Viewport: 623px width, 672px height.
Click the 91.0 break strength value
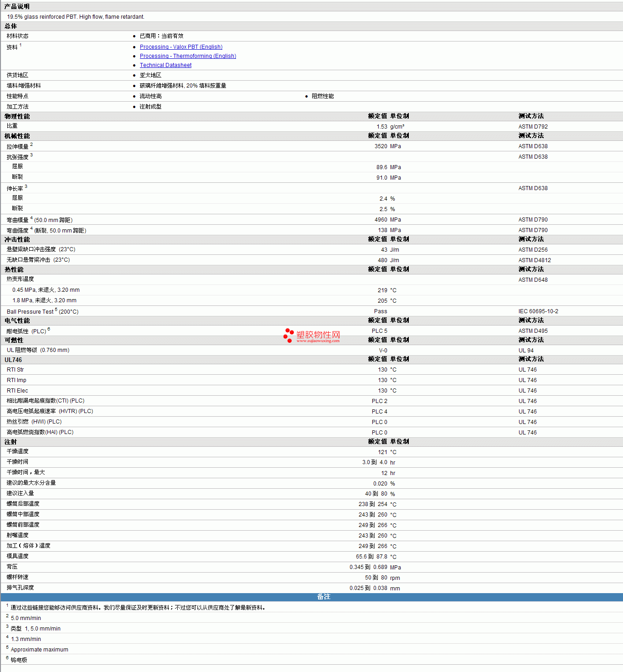(382, 178)
